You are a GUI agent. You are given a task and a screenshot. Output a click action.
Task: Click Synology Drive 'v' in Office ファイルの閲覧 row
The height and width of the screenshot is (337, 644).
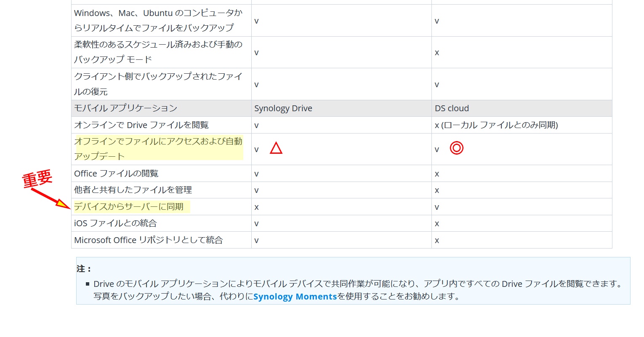point(256,174)
